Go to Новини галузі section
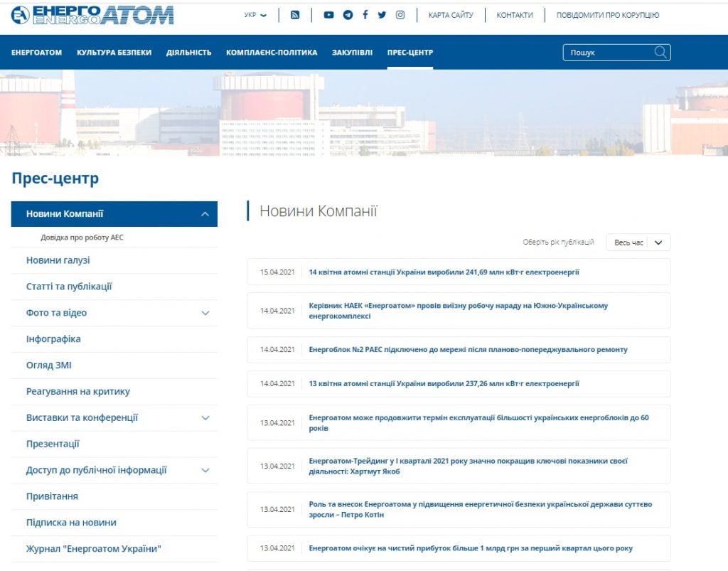728x571 pixels. [58, 260]
